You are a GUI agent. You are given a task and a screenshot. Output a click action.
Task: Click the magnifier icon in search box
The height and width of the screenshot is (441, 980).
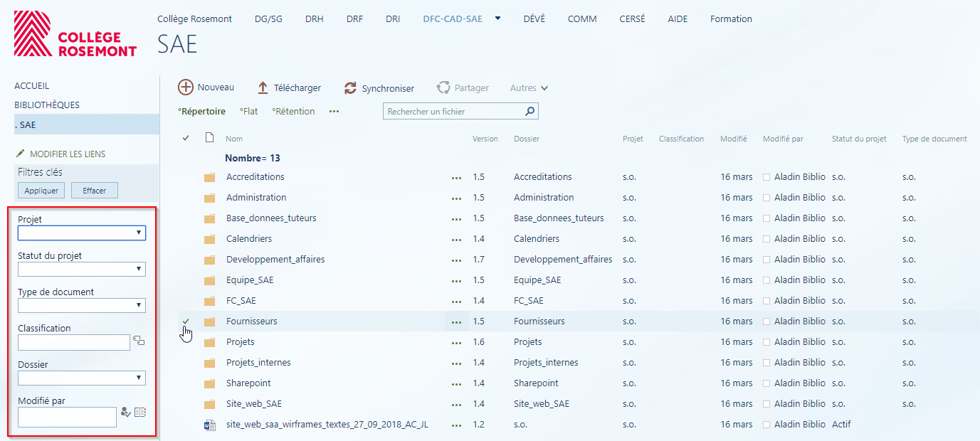529,112
